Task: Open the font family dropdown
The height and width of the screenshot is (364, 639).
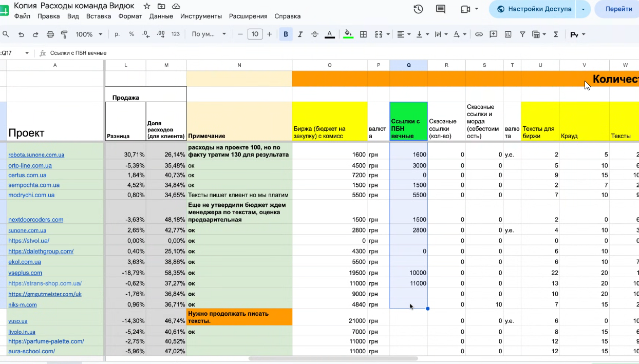Action: pyautogui.click(x=209, y=34)
